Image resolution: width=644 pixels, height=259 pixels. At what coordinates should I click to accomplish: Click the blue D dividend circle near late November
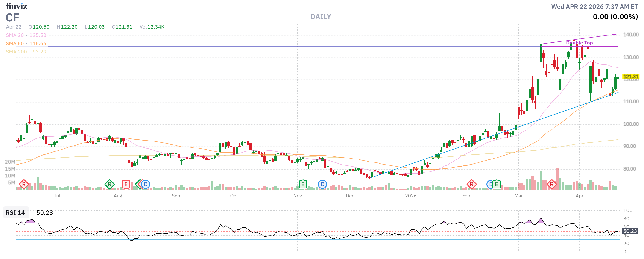322,184
